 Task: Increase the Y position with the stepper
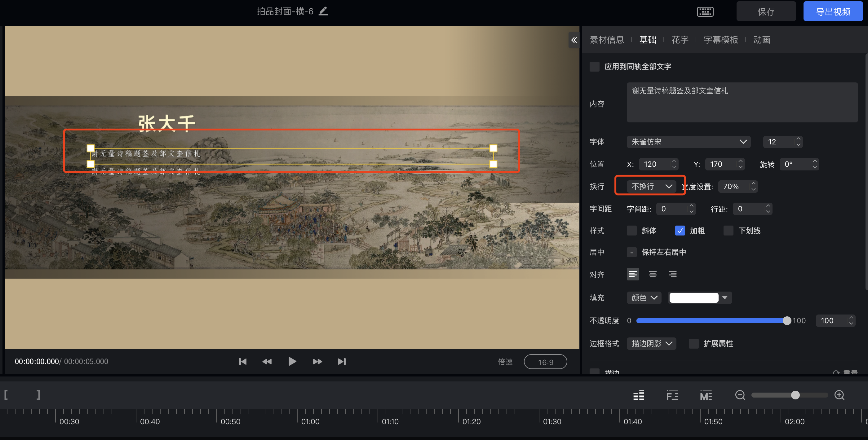click(740, 161)
